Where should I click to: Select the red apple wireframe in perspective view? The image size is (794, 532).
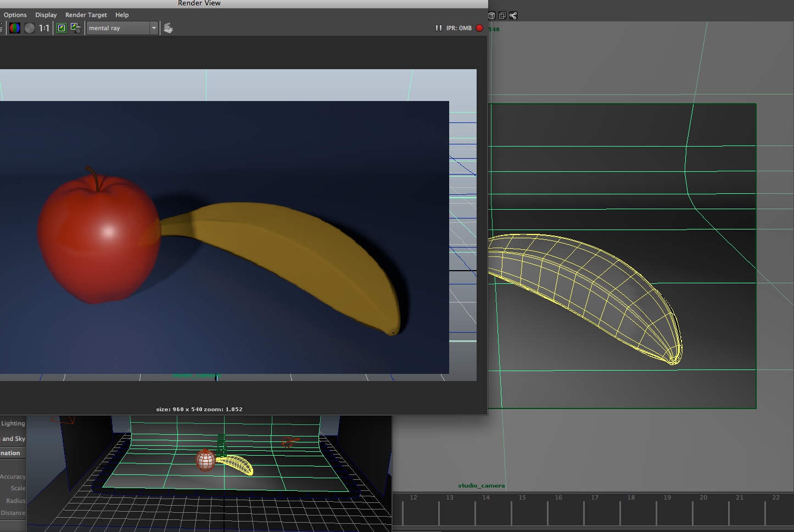tap(205, 460)
